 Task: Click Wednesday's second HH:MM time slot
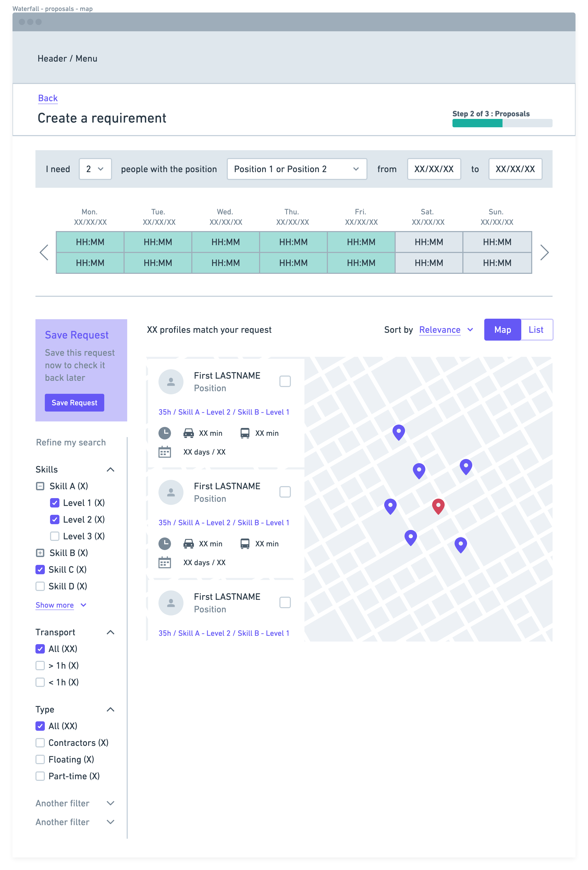(x=225, y=263)
